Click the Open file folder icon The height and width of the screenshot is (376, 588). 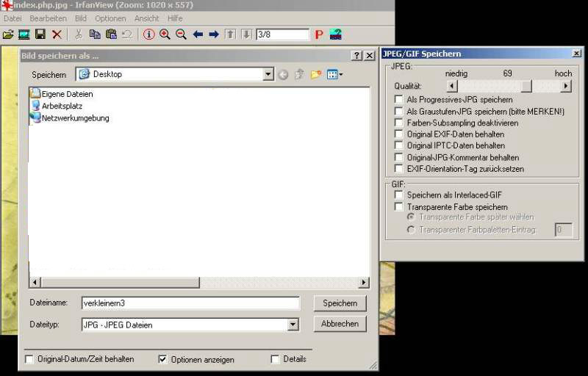pos(8,35)
